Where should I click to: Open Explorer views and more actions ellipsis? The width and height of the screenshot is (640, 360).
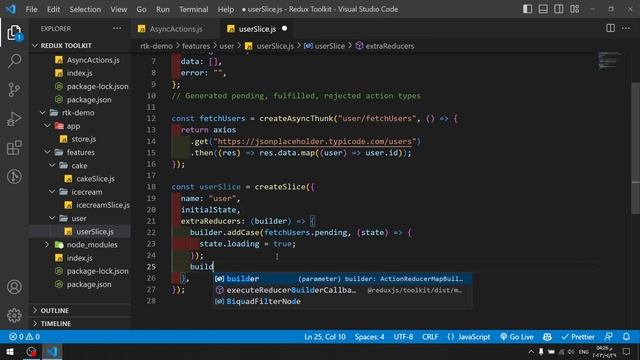(117, 28)
